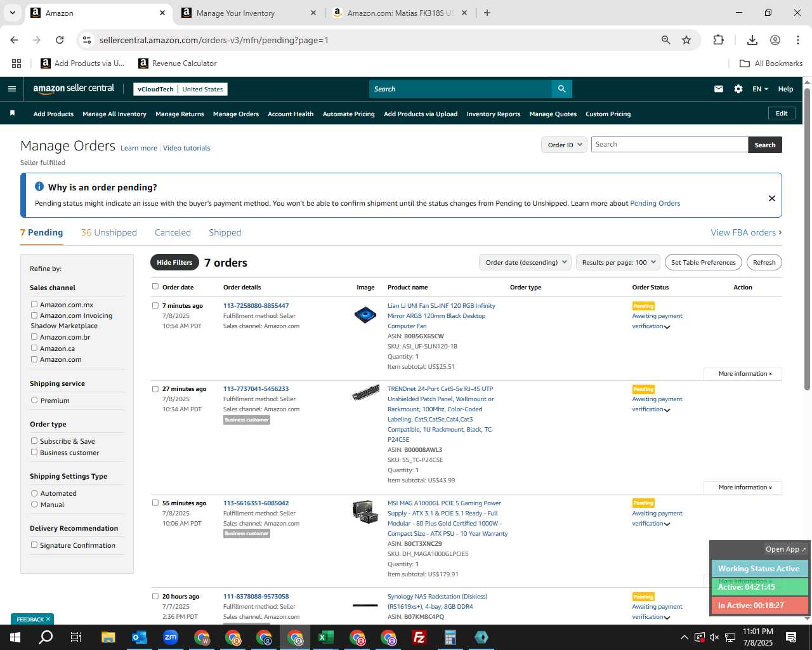The image size is (812, 650).
Task: Check the Business customer filter
Action: pos(34,452)
